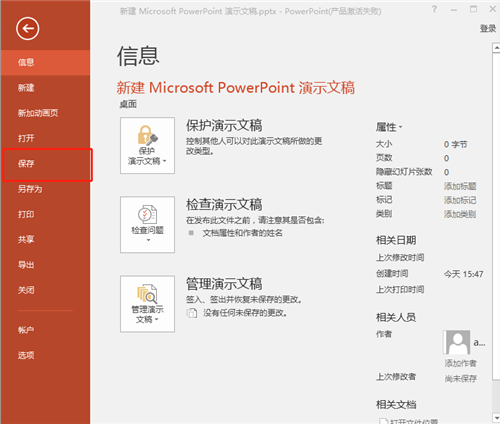This screenshot has width=500, height=424.
Task: Open the Check for Issues (检查问题) button
Action: point(147,224)
